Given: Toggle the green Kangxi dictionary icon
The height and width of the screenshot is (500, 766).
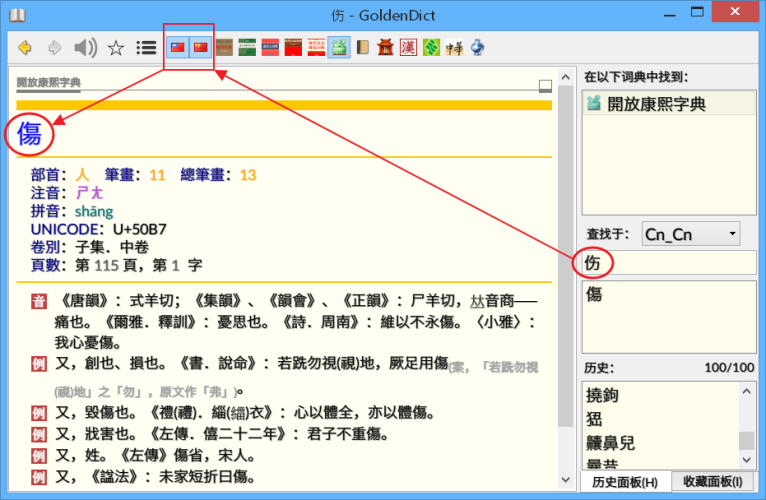Looking at the screenshot, I should (339, 48).
